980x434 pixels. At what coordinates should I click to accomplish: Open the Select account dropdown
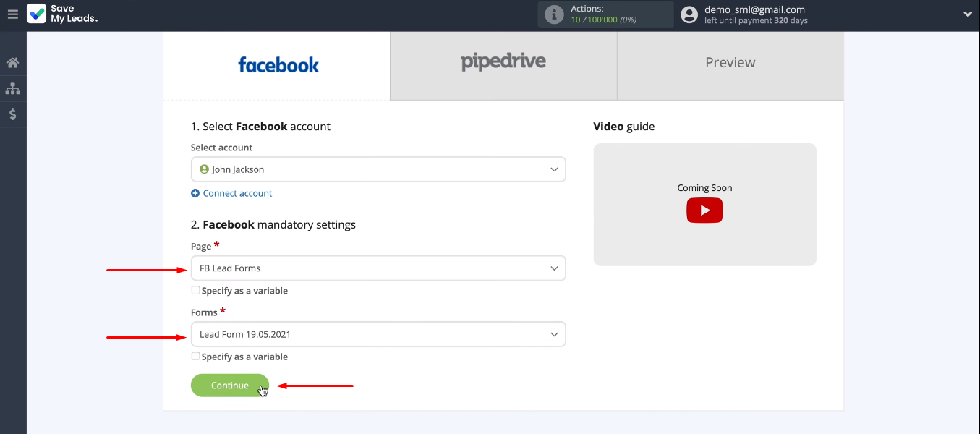(x=378, y=169)
